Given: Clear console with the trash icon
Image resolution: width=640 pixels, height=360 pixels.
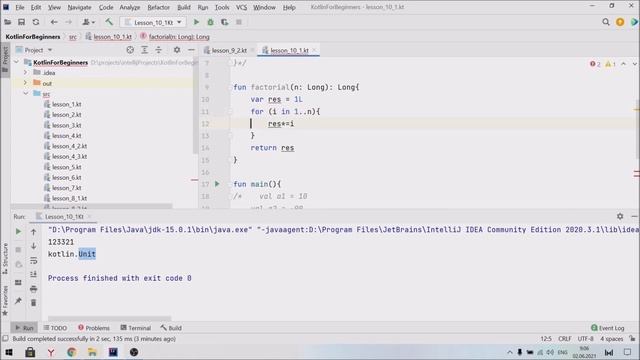Looking at the screenshot, I should click(33, 303).
